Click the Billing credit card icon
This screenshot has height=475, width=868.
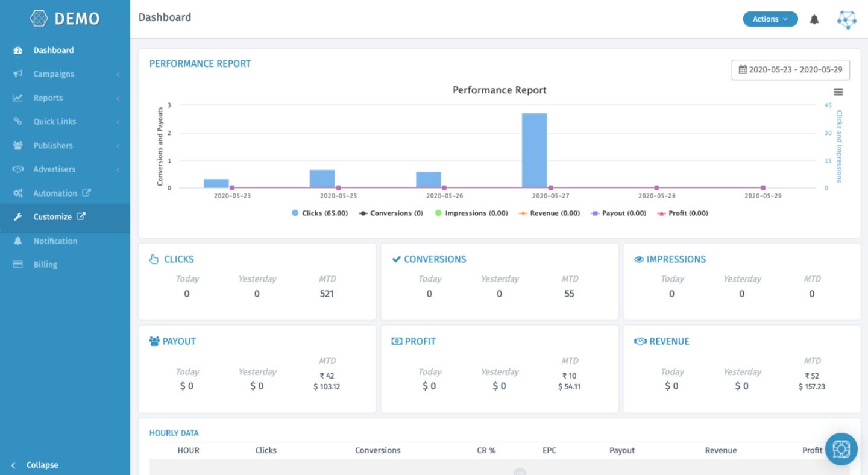18,265
